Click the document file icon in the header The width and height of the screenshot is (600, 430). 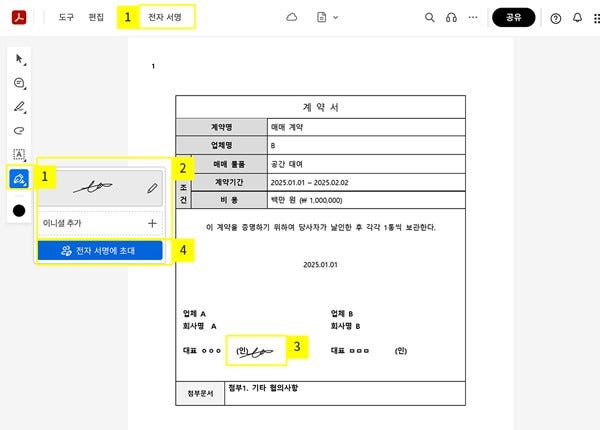[x=321, y=17]
